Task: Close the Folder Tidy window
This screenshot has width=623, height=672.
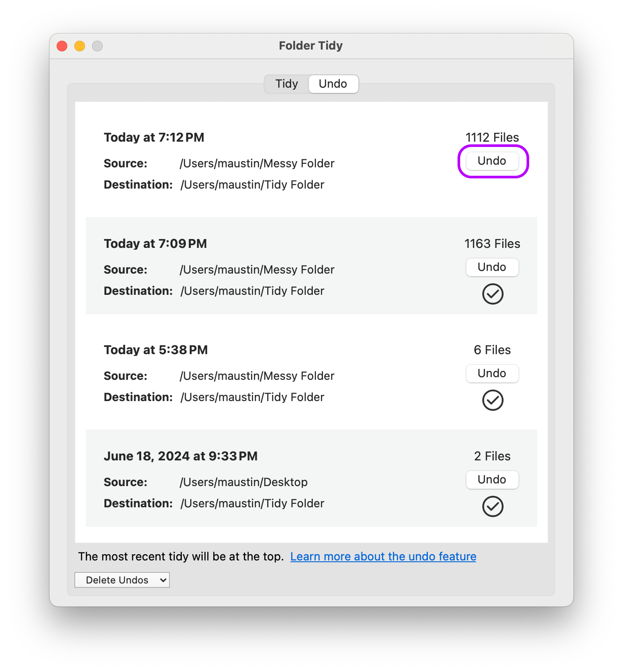Action: click(62, 46)
